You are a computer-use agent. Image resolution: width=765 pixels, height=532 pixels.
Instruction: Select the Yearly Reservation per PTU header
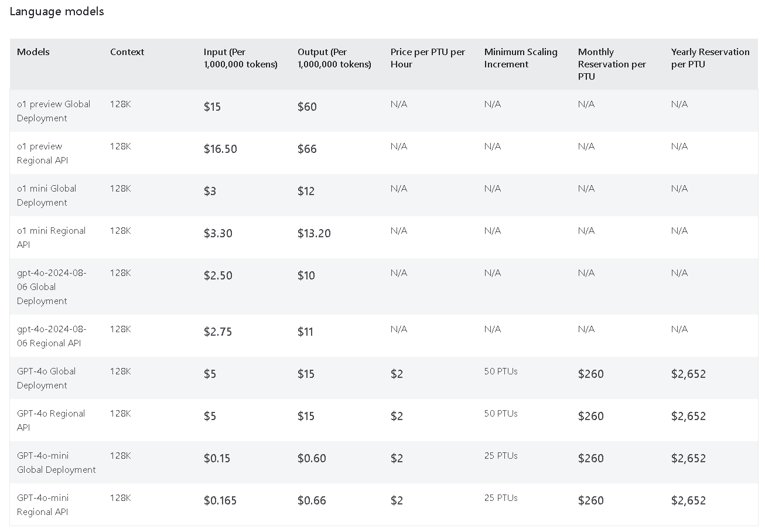(x=711, y=58)
